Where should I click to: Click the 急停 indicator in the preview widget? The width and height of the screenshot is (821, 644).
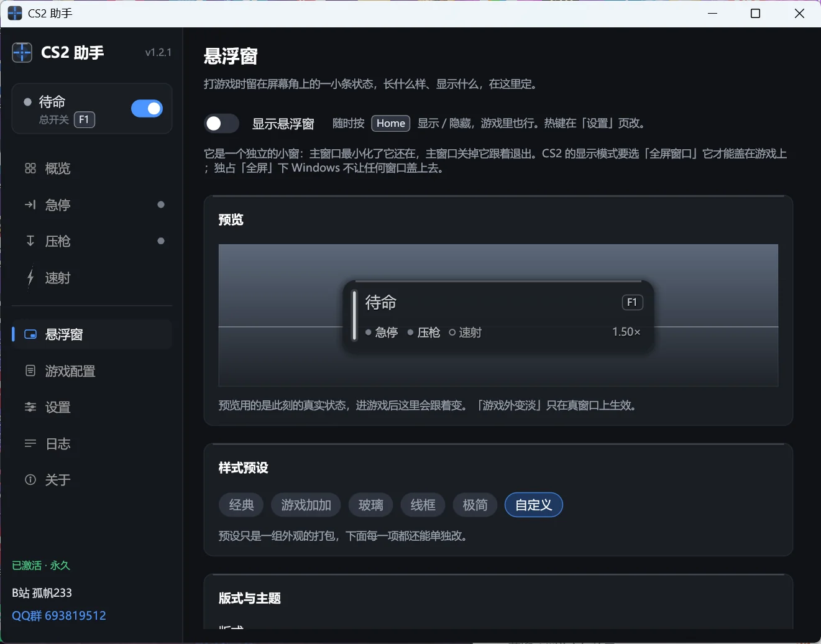pos(382,333)
